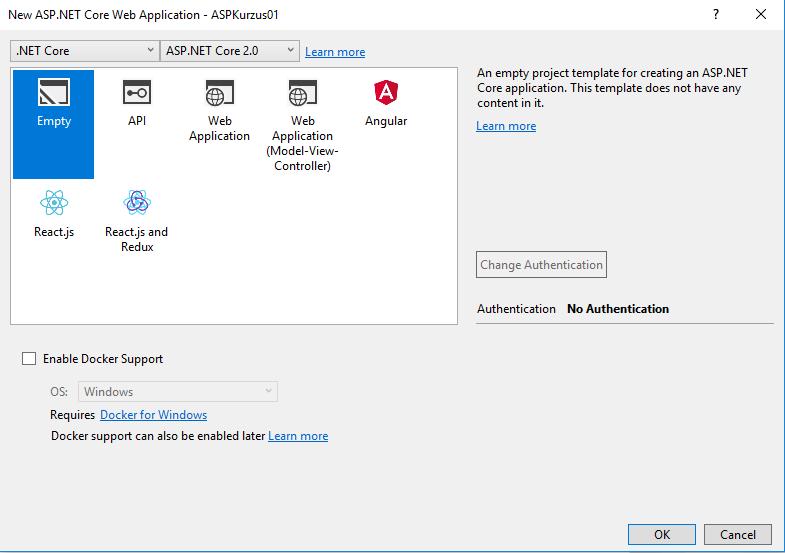This screenshot has height=553, width=785.
Task: Select the Empty project template icon
Action: [x=54, y=92]
